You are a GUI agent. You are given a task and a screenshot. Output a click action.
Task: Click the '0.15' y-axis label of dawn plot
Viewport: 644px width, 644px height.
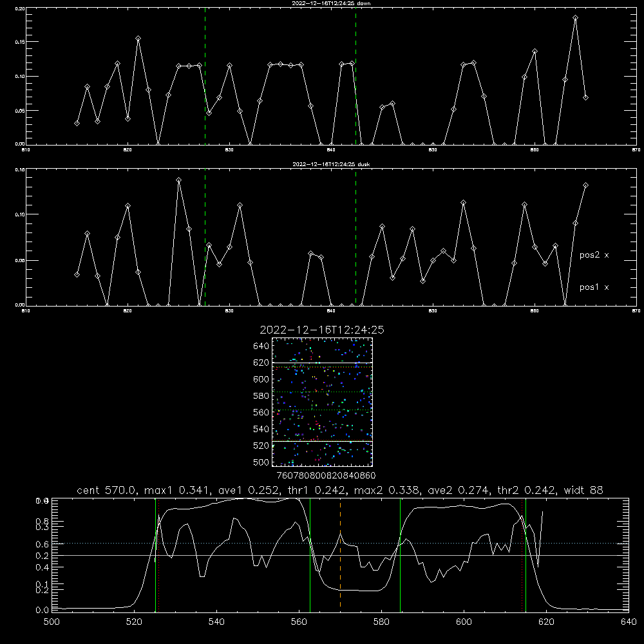(20, 42)
